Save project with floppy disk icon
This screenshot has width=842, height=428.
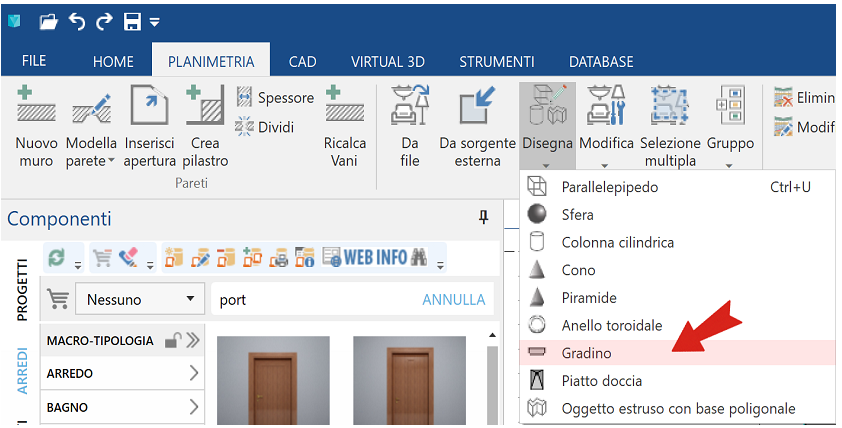click(132, 22)
